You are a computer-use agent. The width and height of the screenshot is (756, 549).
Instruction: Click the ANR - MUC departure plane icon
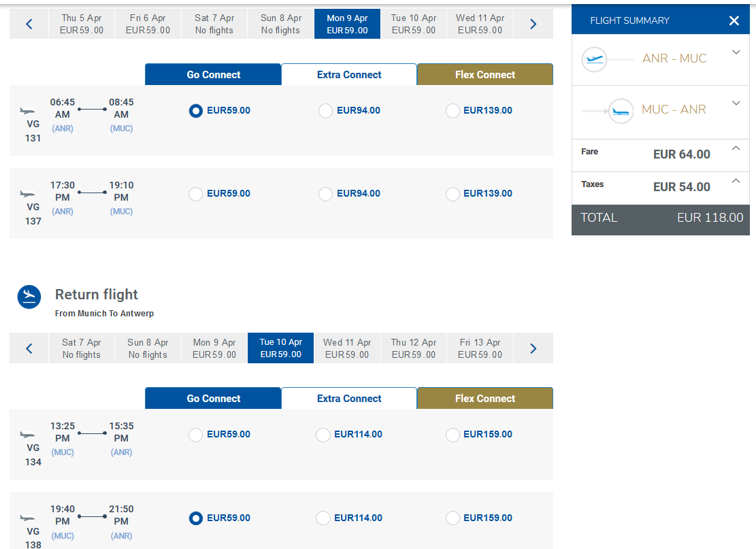pos(594,59)
